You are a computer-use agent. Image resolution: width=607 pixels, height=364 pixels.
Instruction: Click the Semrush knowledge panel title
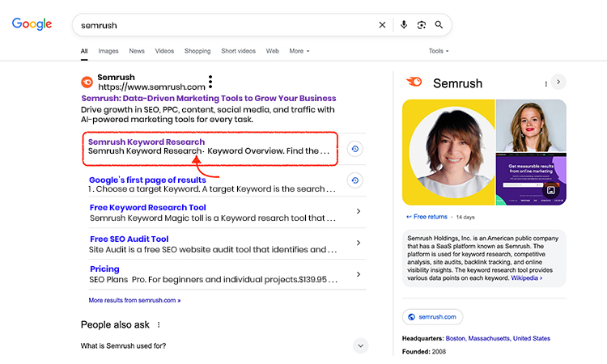click(457, 83)
